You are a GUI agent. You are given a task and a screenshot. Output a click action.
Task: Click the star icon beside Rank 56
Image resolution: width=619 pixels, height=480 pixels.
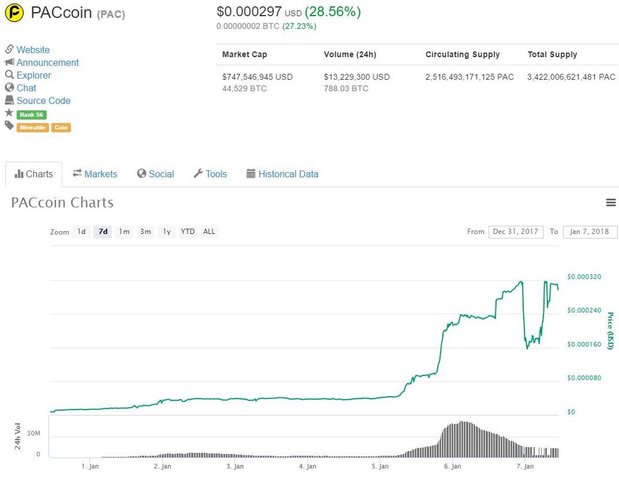coord(9,113)
